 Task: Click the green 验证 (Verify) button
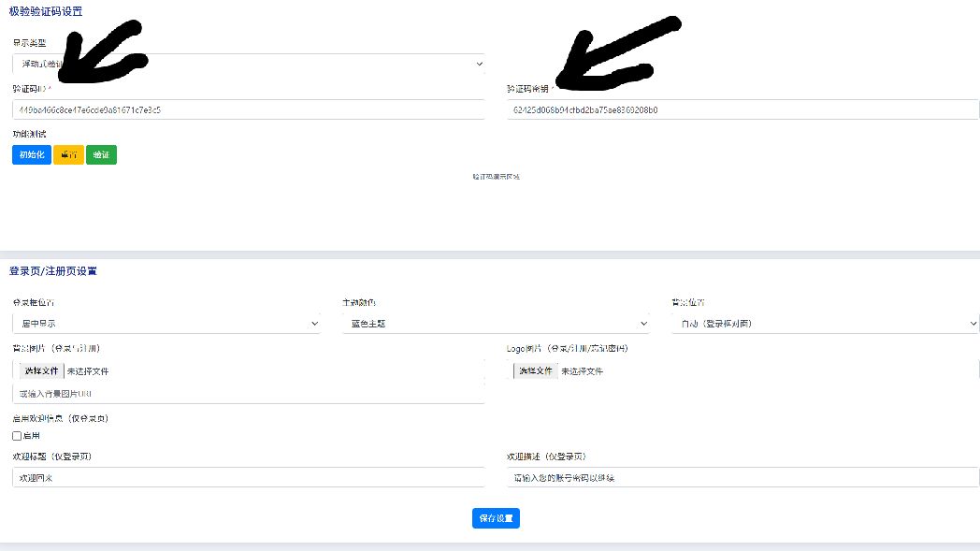(101, 154)
